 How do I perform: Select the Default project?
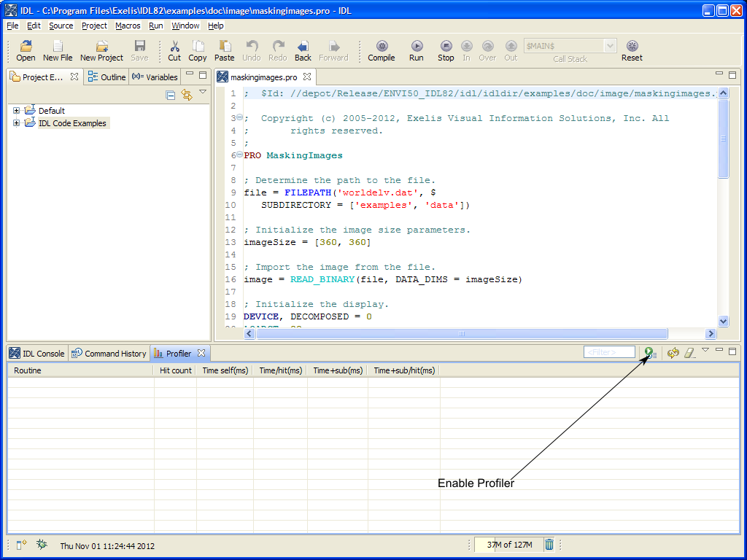tap(52, 111)
